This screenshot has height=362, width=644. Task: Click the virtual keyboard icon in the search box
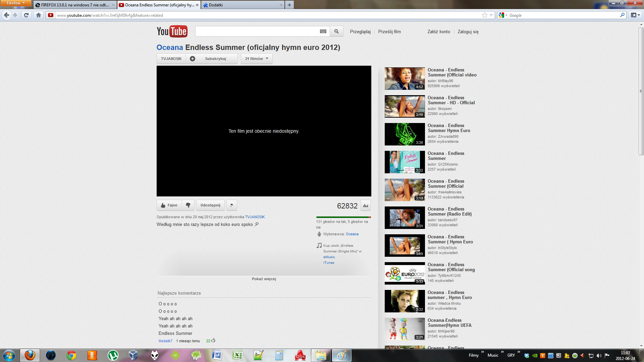322,31
